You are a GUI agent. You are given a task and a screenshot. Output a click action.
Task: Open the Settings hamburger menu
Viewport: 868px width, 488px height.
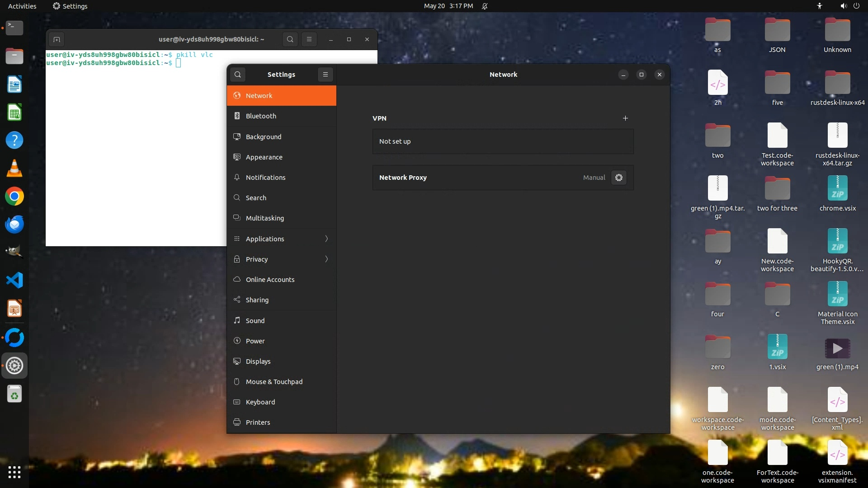coord(325,75)
